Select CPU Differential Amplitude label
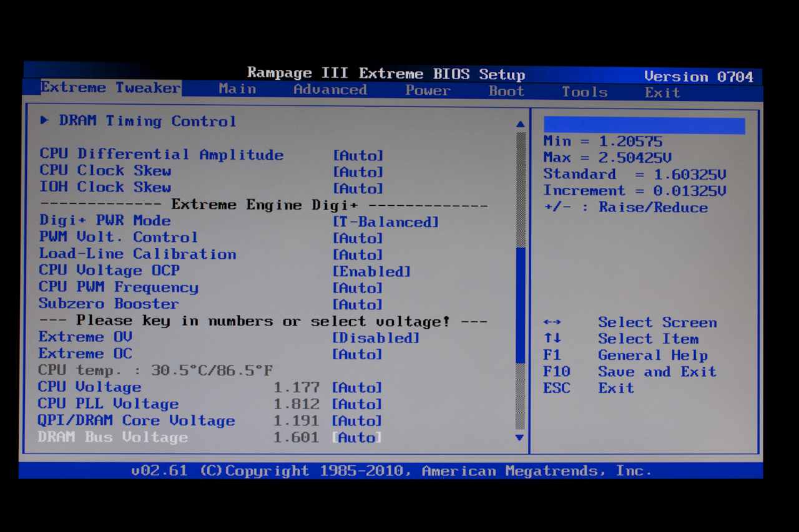The height and width of the screenshot is (532, 799). coord(162,154)
